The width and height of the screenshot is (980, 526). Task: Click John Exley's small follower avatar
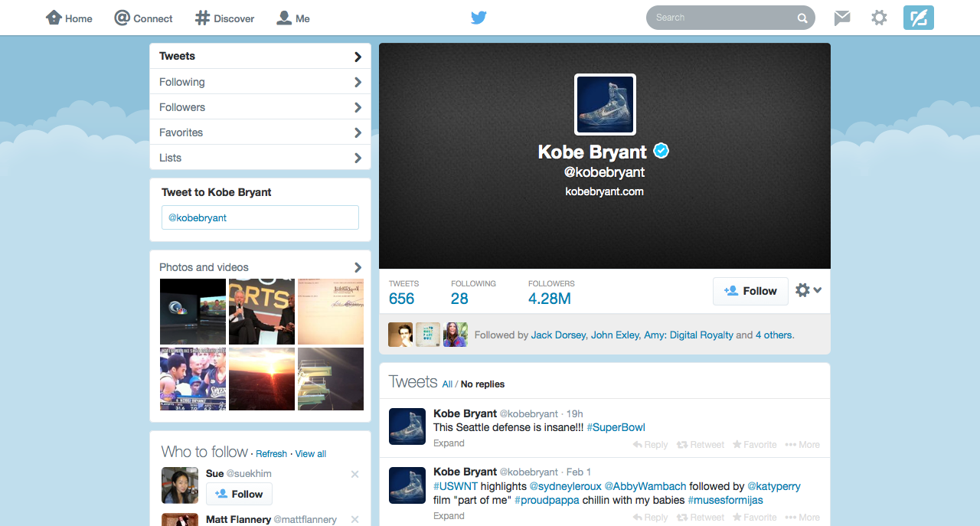pyautogui.click(x=428, y=335)
